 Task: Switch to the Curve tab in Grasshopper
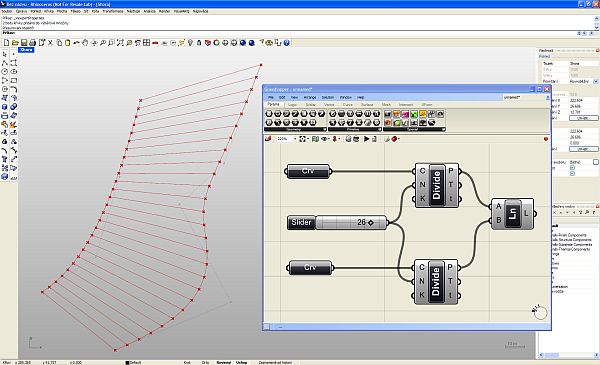[x=347, y=104]
